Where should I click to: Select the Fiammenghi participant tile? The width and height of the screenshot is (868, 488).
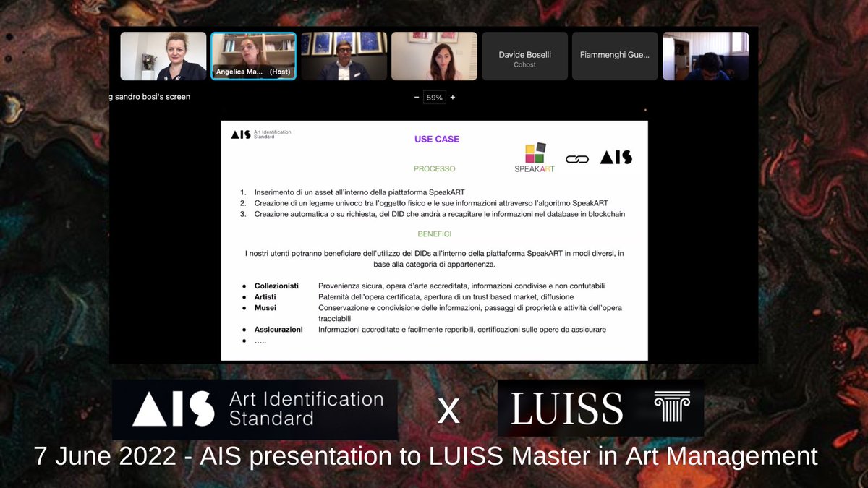(615, 56)
